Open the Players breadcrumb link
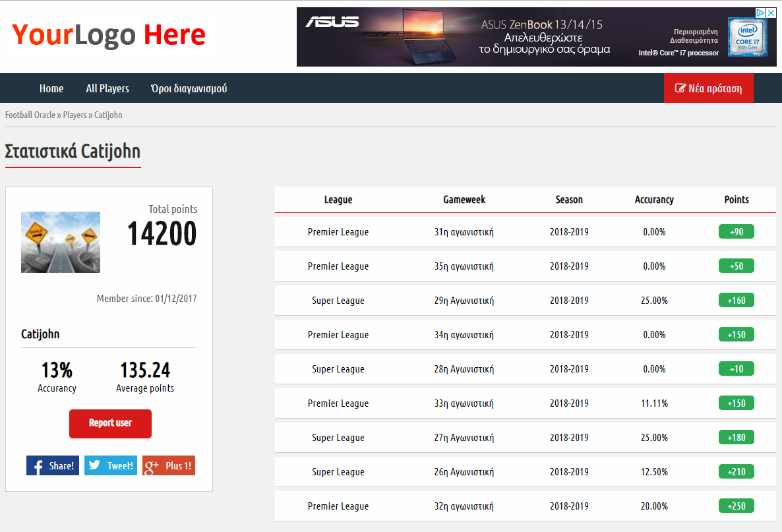Viewport: 782px width, 532px height. [x=75, y=115]
